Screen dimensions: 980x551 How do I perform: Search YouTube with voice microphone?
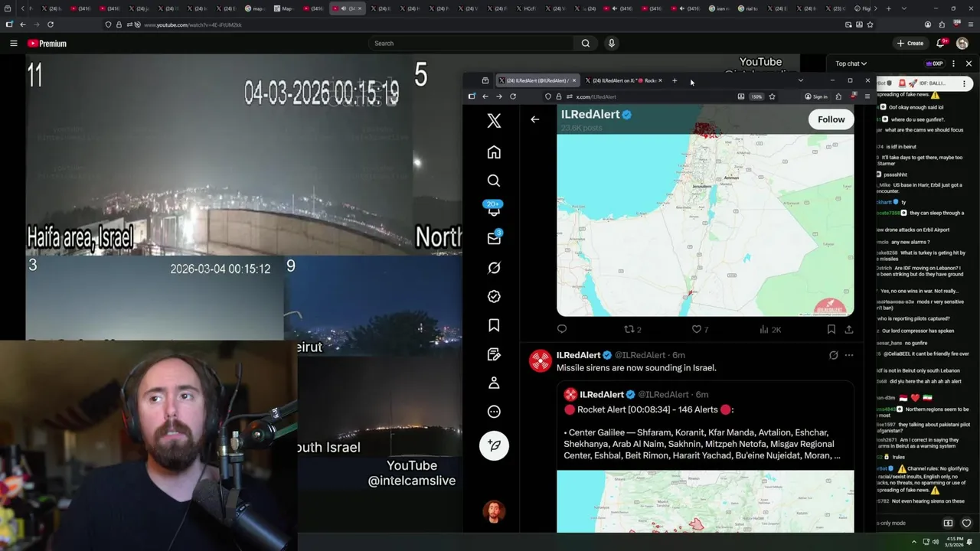(611, 44)
